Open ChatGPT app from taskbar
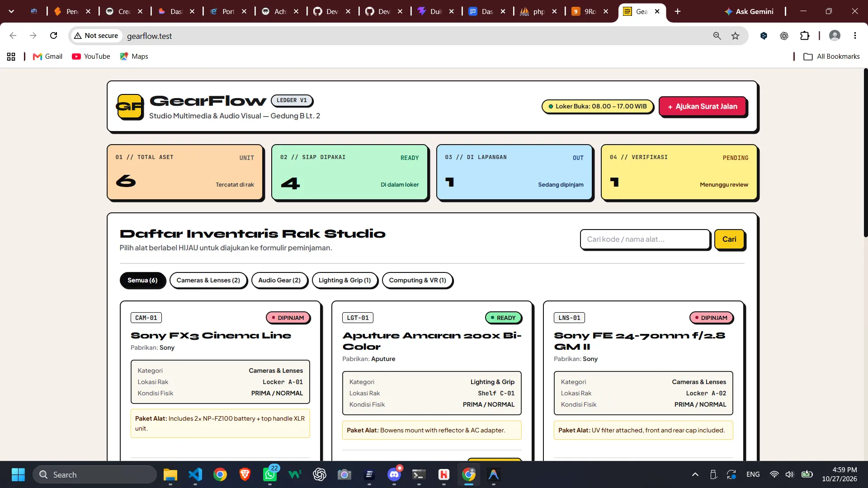The width and height of the screenshot is (868, 488). (x=320, y=474)
